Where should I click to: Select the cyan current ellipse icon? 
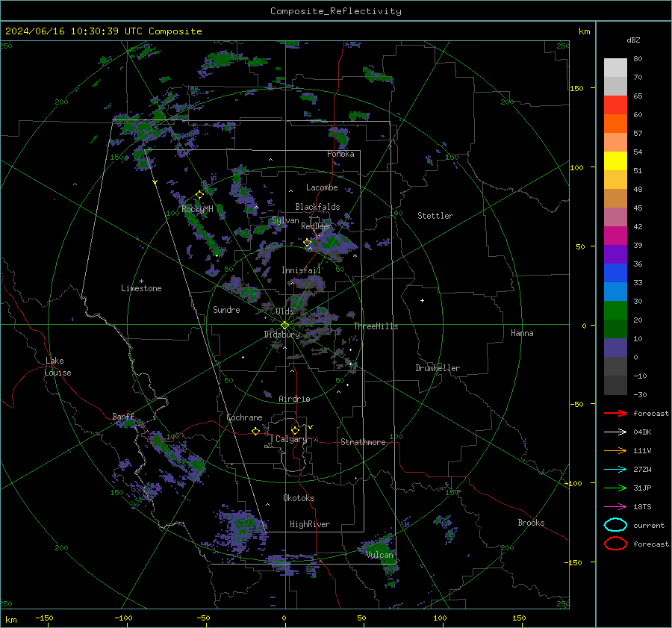[615, 525]
